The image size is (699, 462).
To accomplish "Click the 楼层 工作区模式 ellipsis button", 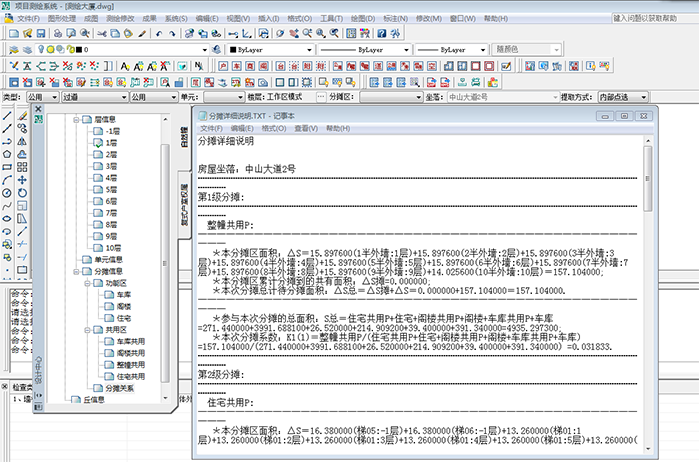I will (x=321, y=97).
